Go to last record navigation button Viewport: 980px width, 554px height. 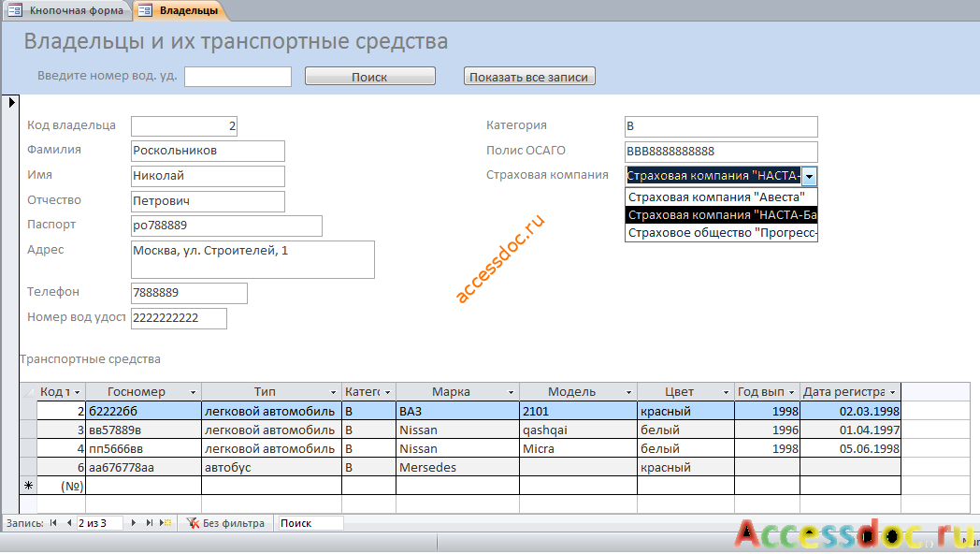[x=150, y=523]
